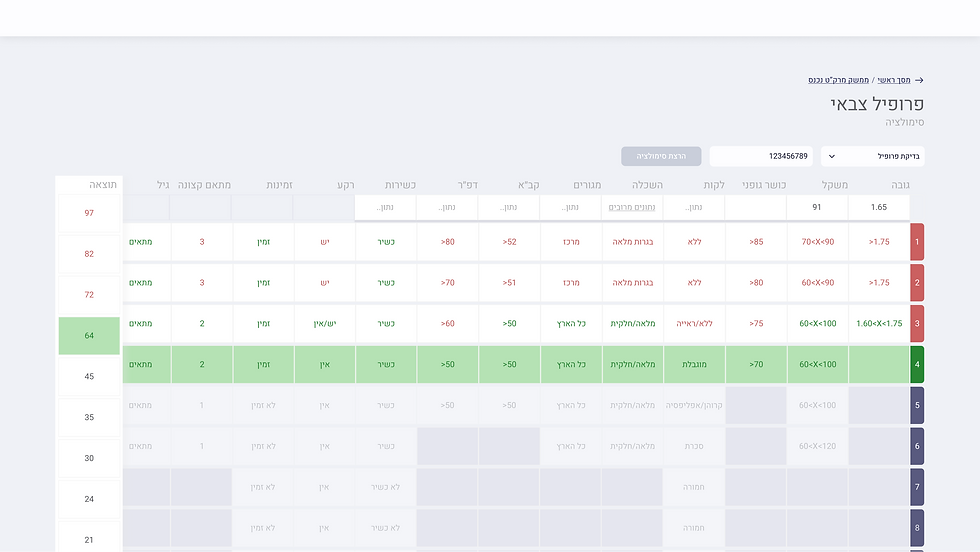Edit the height input showing 1.65
Viewport: 980px width, 552px height.
click(879, 207)
